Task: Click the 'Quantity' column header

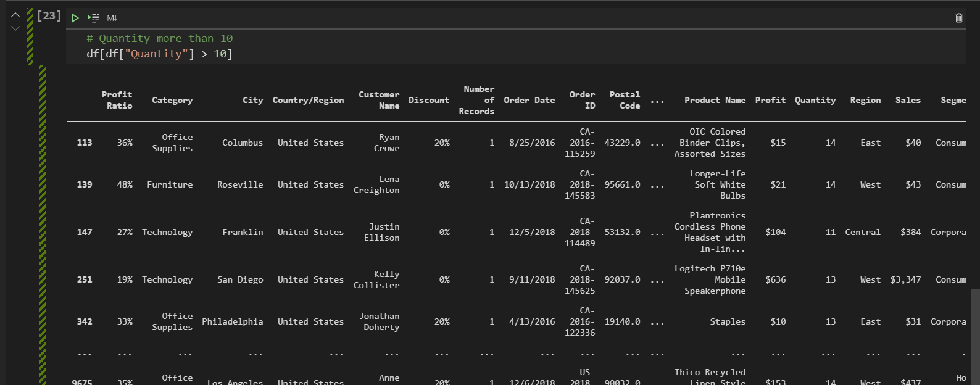Action: pos(815,100)
